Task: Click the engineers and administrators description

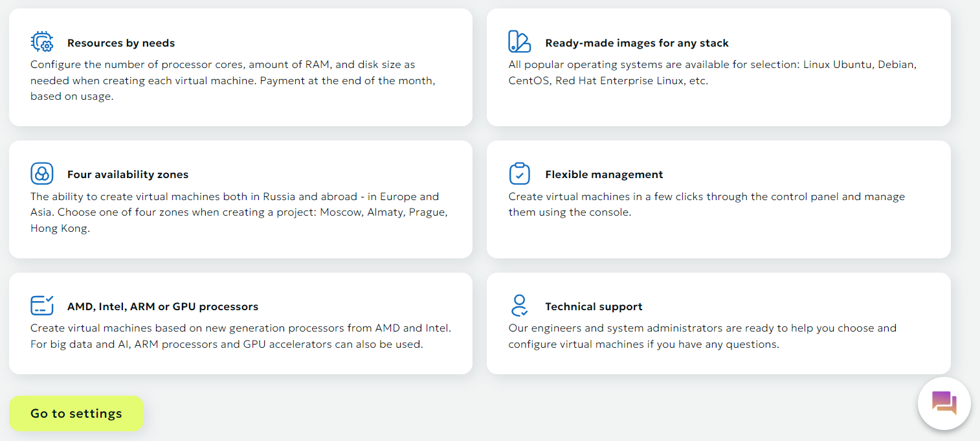Action: point(702,336)
